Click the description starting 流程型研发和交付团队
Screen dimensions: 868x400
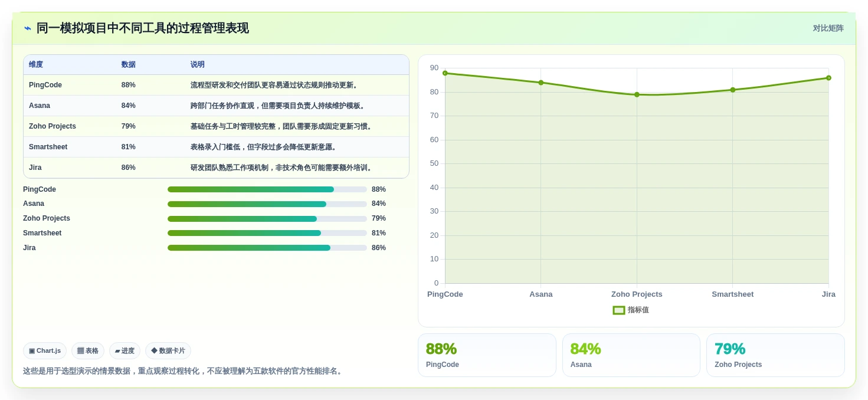coord(275,85)
